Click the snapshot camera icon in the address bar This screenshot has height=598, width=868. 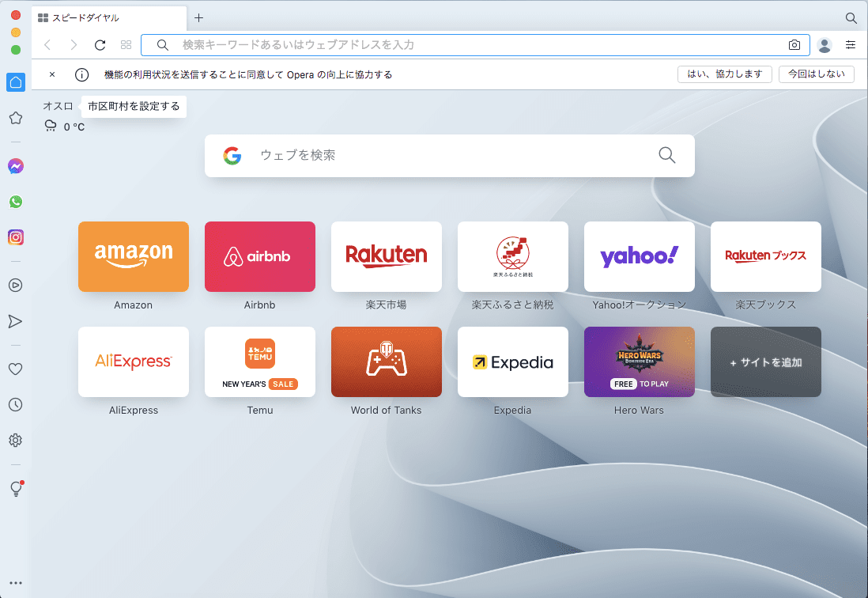click(x=794, y=45)
